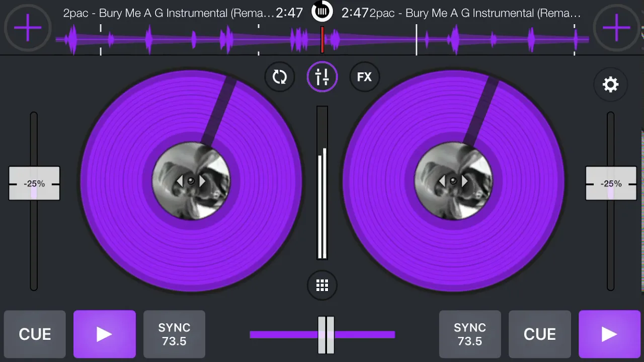This screenshot has width=644, height=362.
Task: Click right deck album art label
Action: 453,181
